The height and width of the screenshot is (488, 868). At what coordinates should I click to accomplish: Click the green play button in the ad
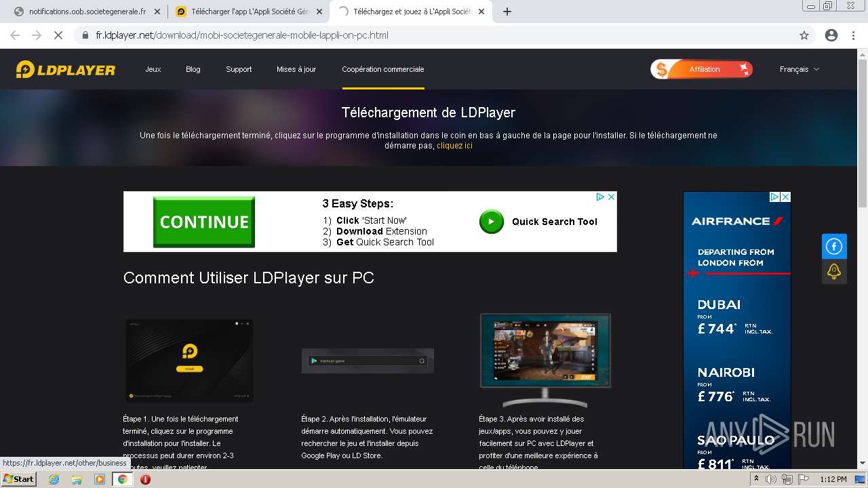coord(492,222)
